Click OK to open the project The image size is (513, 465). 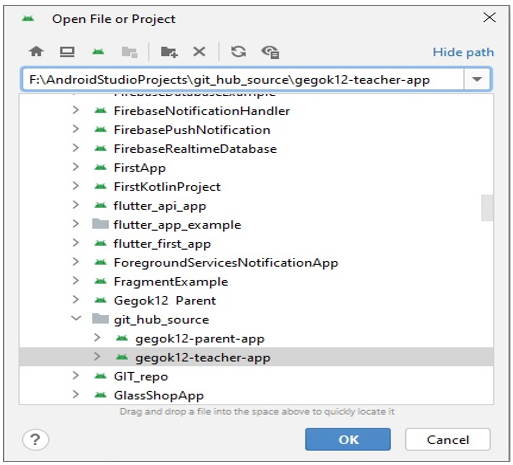click(348, 439)
